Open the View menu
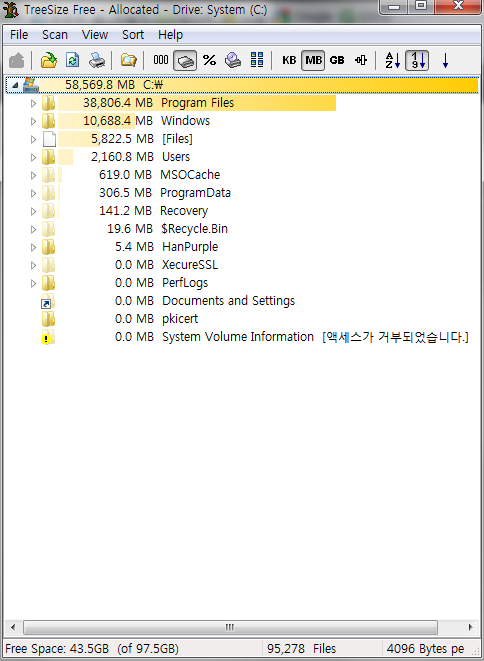The image size is (484, 661). coord(95,35)
